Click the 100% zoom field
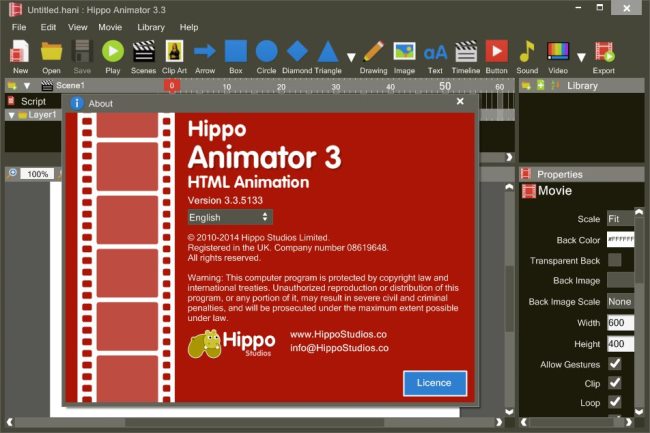 [37, 174]
